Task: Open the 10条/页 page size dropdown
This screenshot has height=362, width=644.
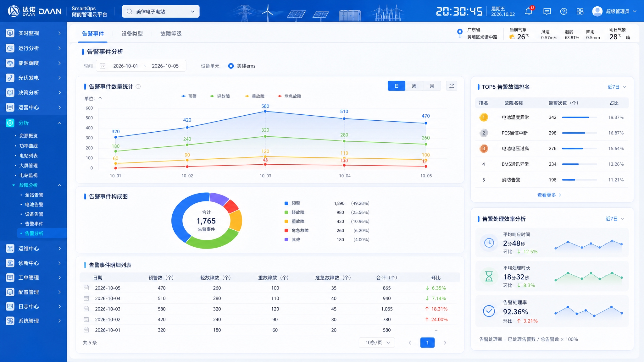Action: 377,343
